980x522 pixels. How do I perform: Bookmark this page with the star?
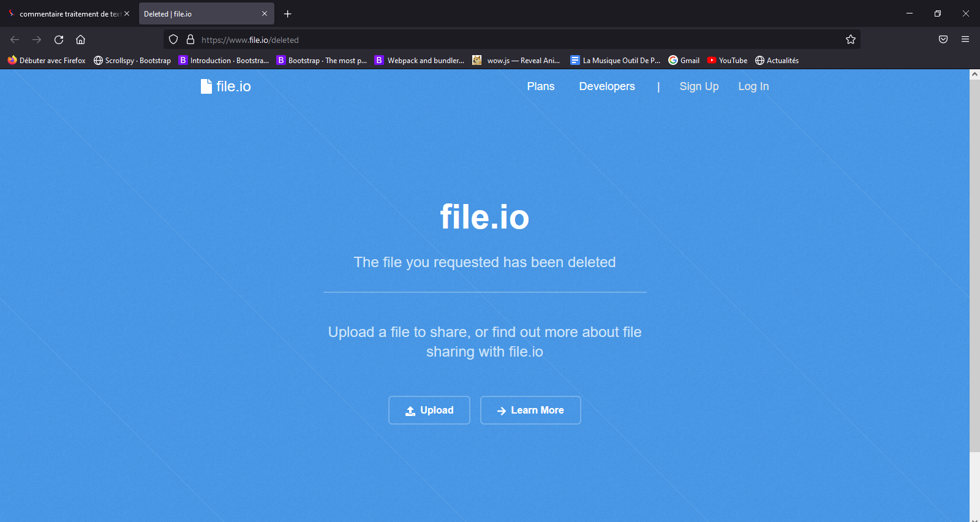851,40
